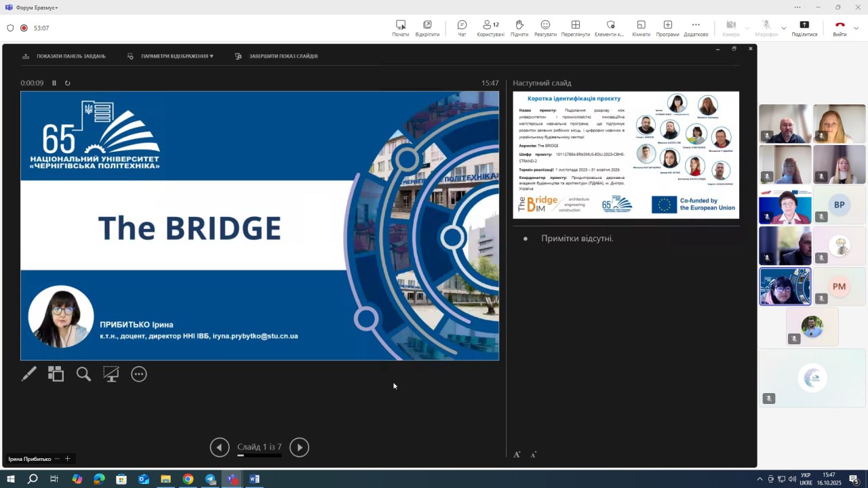Screen dimensions: 868x488
Task: Pause the presentation timer
Action: 54,83
